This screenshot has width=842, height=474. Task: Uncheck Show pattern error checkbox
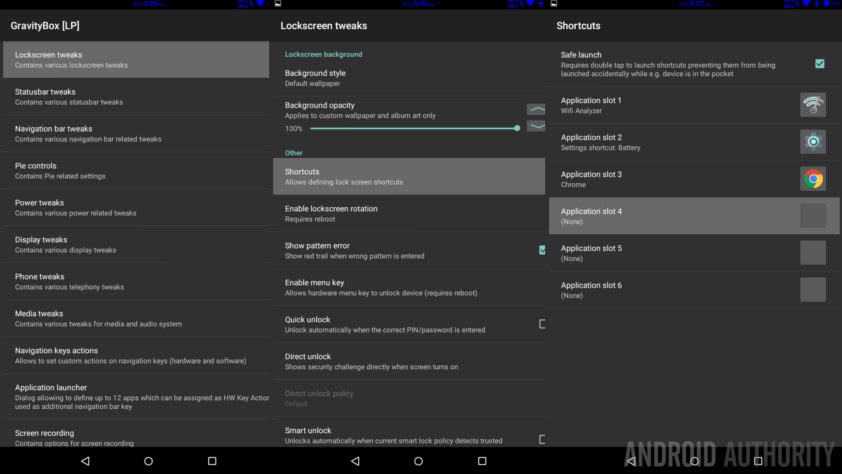click(542, 250)
